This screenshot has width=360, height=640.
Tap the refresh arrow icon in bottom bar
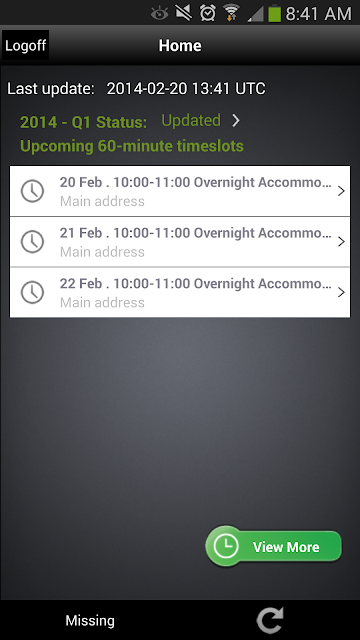[270, 620]
